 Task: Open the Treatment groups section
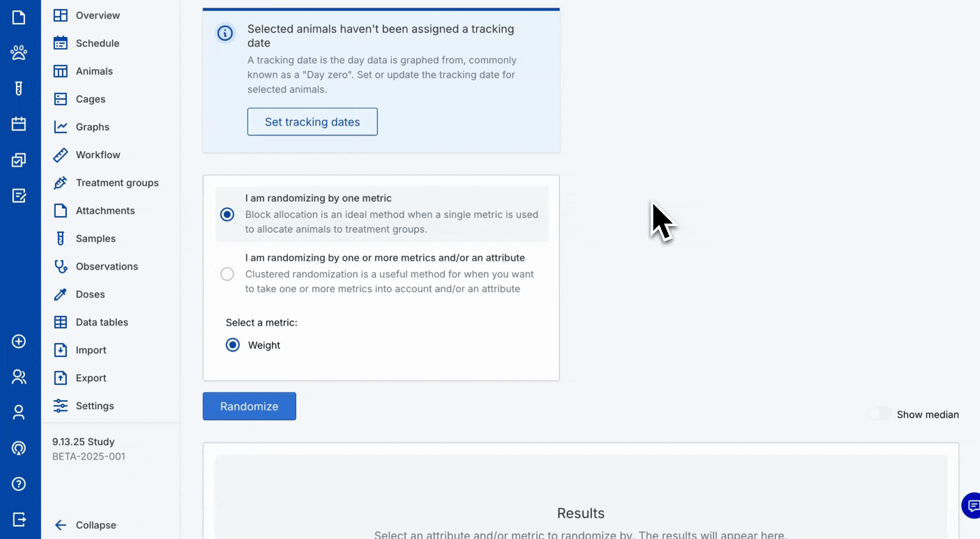tap(117, 183)
